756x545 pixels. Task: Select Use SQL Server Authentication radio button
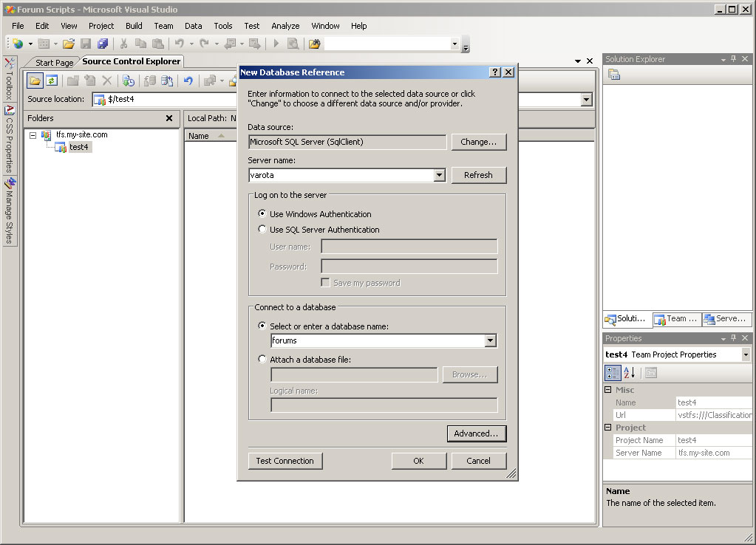pyautogui.click(x=262, y=229)
